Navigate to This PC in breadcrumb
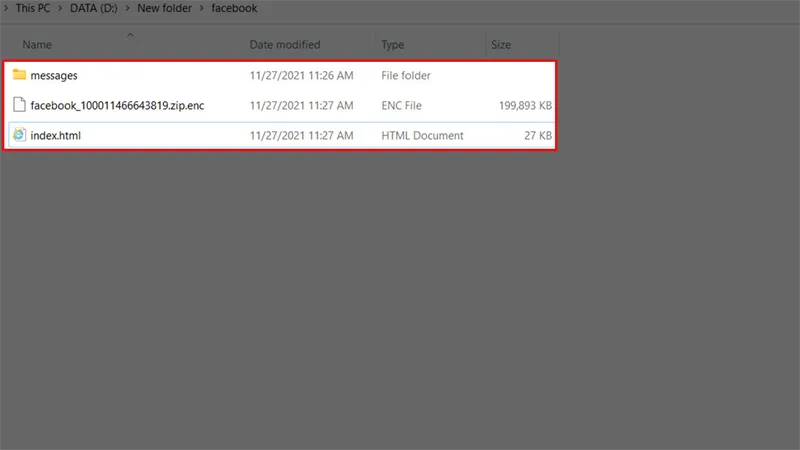This screenshot has width=800, height=450. [x=36, y=8]
